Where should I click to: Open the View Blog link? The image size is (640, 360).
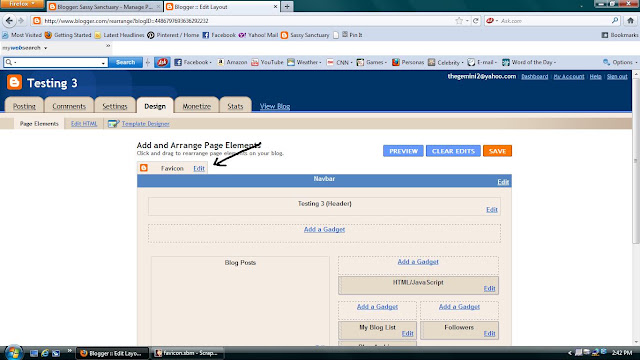275,106
